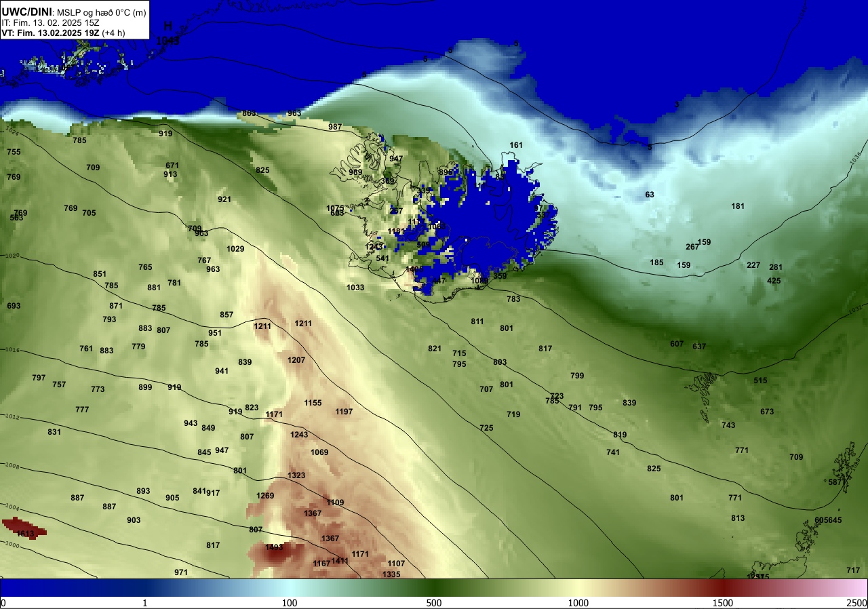868x609 pixels.
Task: Click the 813 height value
Action: (x=738, y=518)
